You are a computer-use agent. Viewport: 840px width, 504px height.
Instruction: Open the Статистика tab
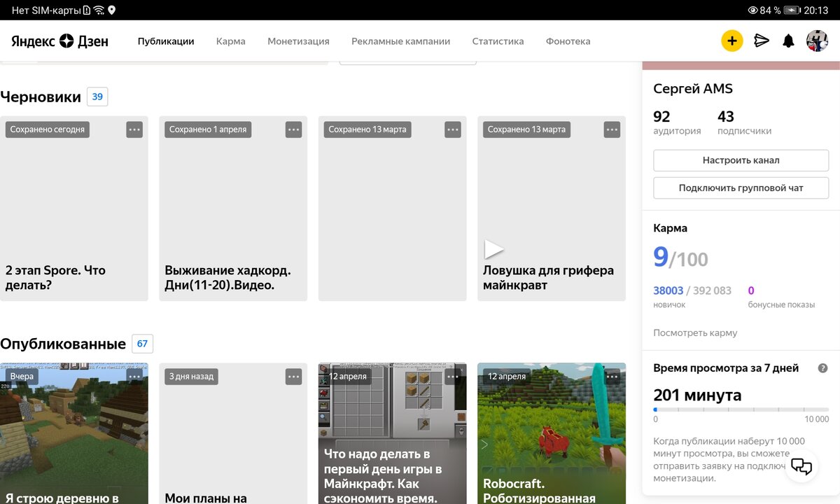pos(498,41)
